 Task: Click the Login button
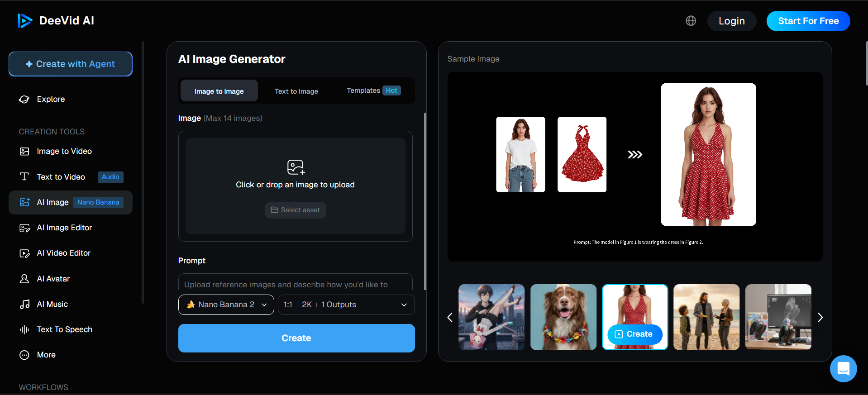[x=731, y=21]
